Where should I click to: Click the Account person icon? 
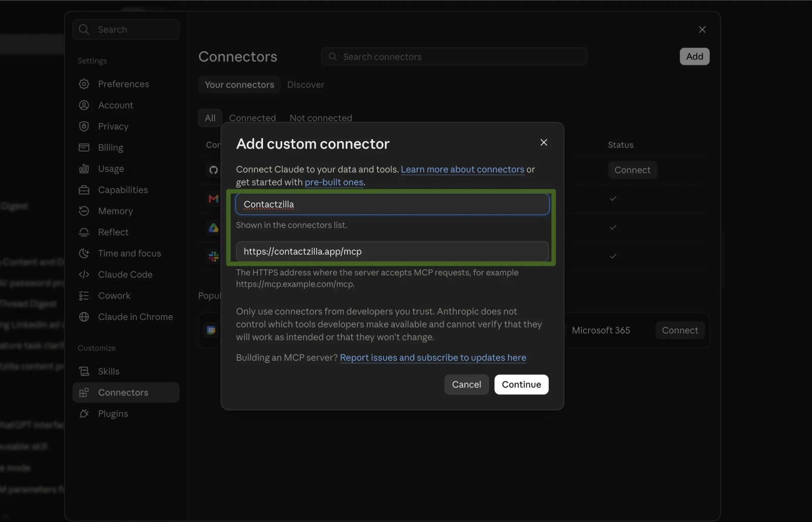pyautogui.click(x=84, y=105)
